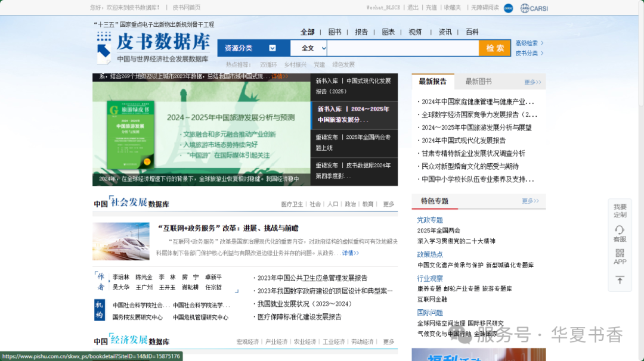Click 更多>> in 特色专题 header
Screen dimensions: 644x361
pyautogui.click(x=530, y=201)
